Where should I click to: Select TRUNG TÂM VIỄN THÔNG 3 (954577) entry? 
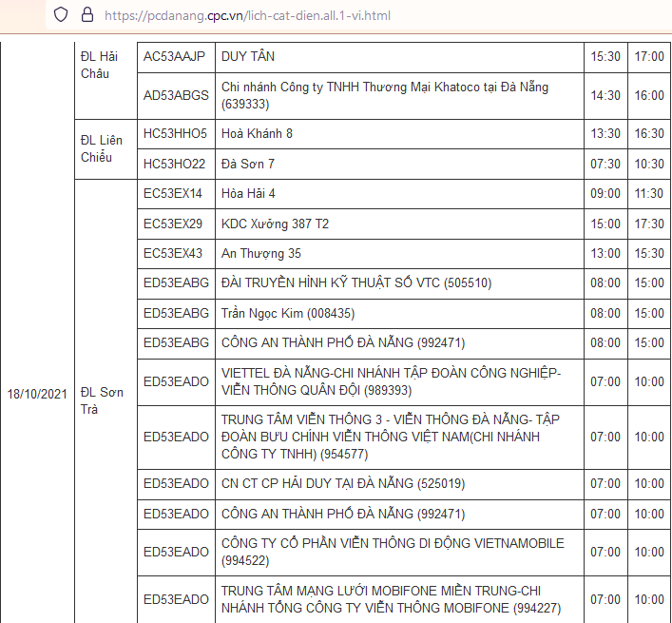click(x=391, y=437)
